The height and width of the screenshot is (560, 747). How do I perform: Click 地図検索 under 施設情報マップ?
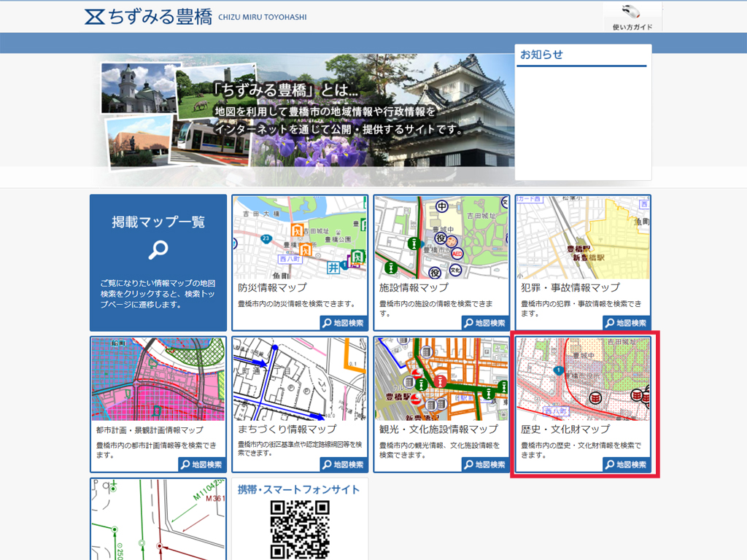(x=485, y=323)
